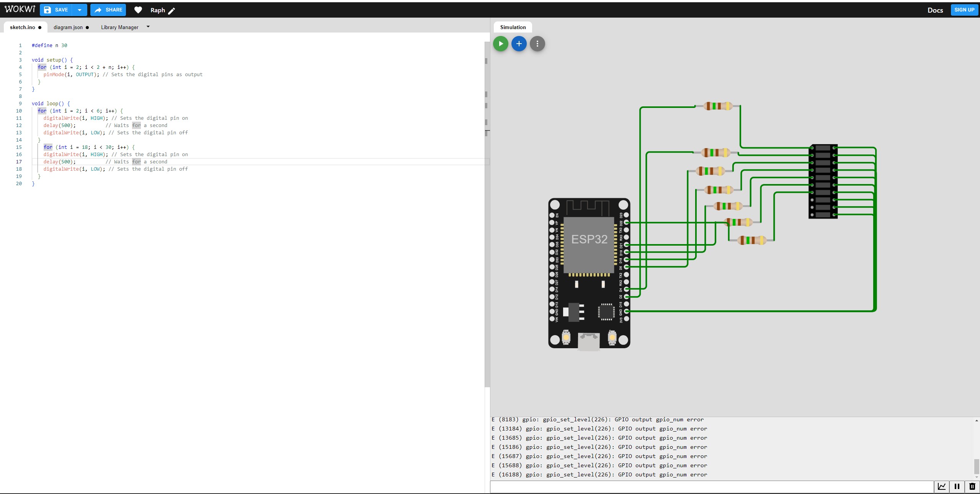Clear the serial monitor with the trash icon
The image size is (980, 494).
coord(972,486)
